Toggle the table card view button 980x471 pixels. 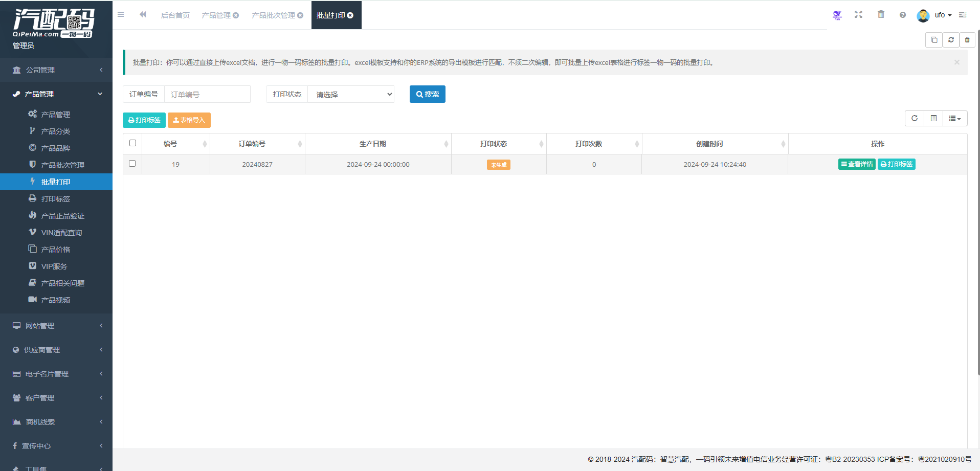pyautogui.click(x=933, y=119)
